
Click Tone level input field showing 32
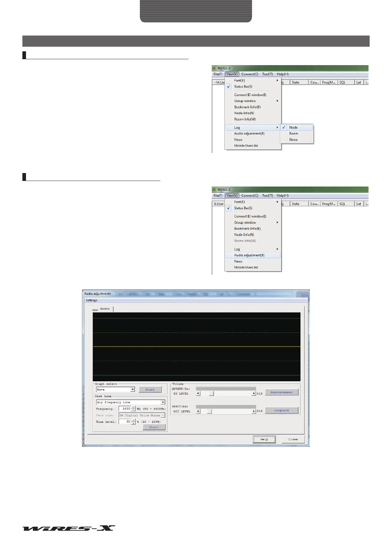click(x=125, y=421)
